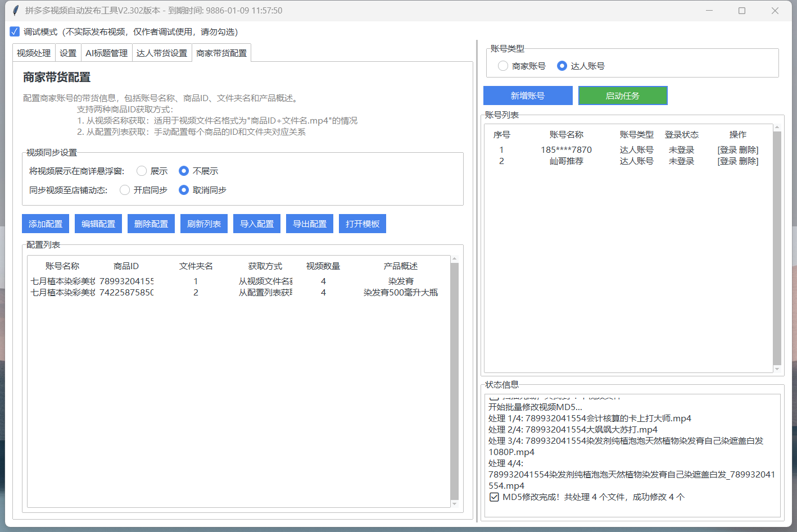Screen dimensions: 797x532
Task: Click the 商品ID column header
Action: (126, 266)
